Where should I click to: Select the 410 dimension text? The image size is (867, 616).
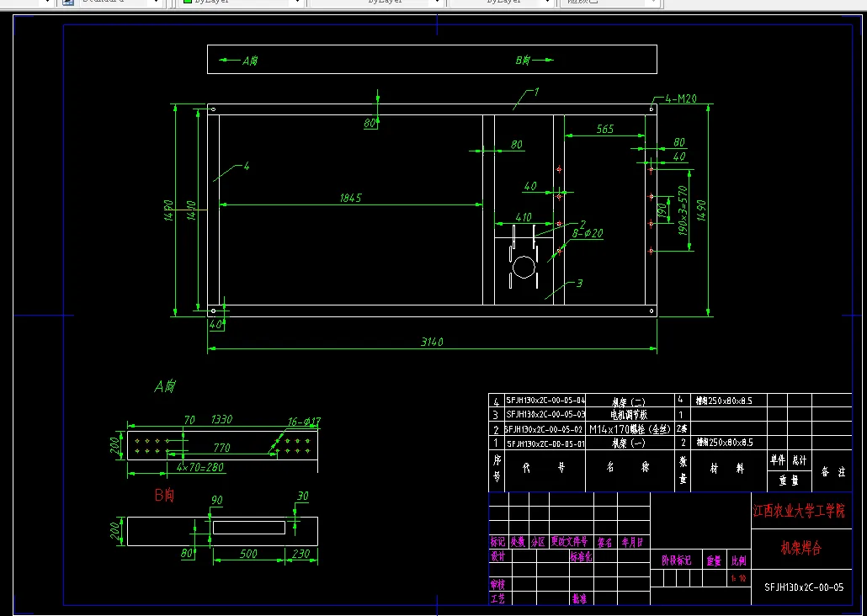[x=523, y=217]
